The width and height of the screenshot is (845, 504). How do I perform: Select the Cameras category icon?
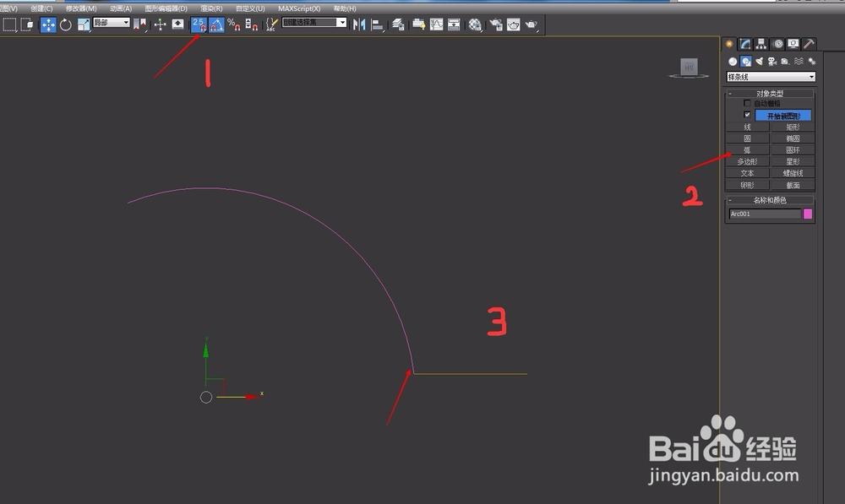772,62
